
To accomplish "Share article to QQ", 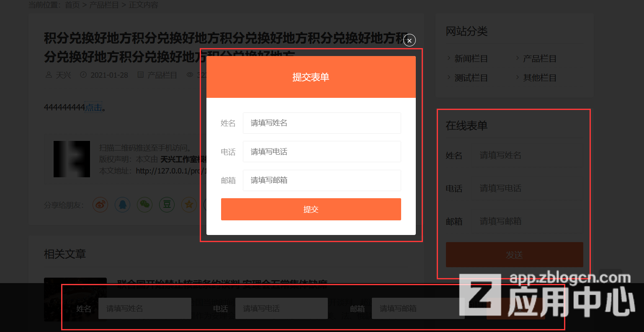I will pyautogui.click(x=123, y=204).
